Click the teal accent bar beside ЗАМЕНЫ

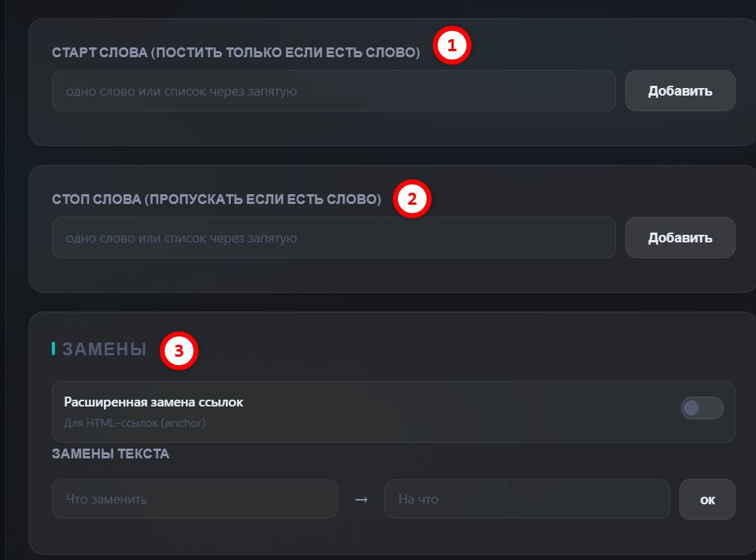coord(53,348)
